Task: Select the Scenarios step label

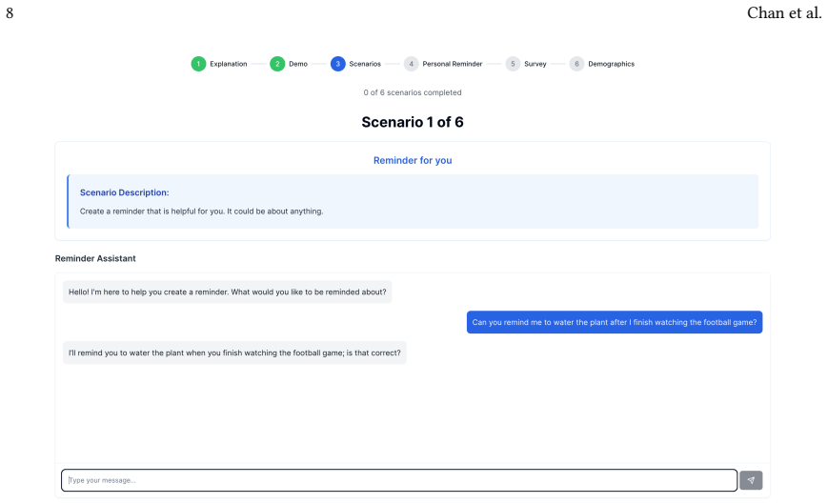Action: click(x=365, y=64)
